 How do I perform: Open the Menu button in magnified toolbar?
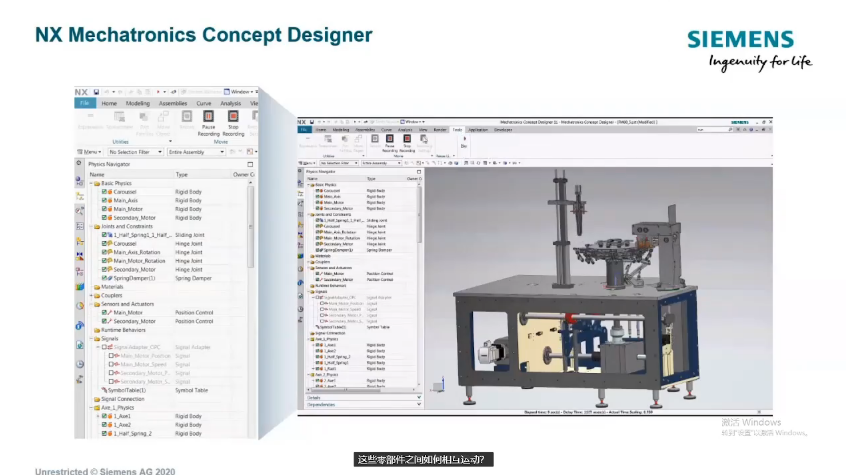coord(89,152)
